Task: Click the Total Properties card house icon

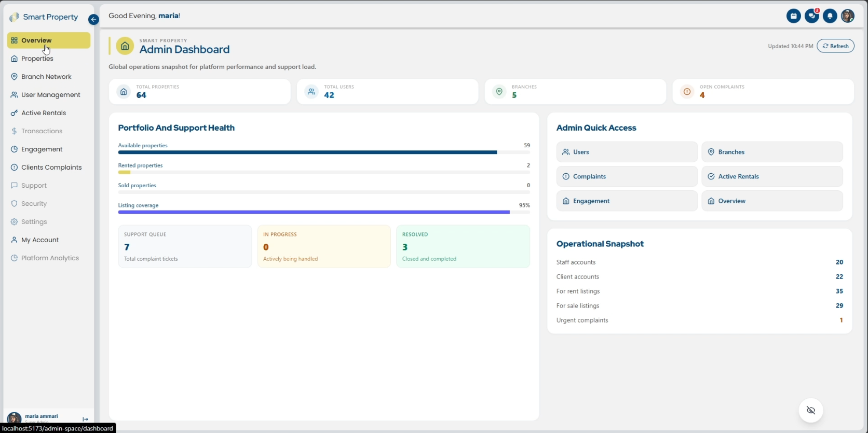Action: coord(124,92)
